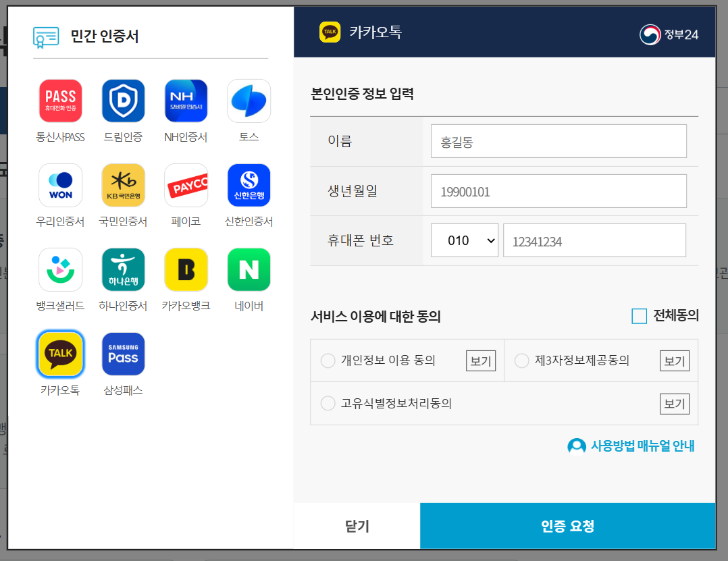Choose the 하나인증서 icon
728x561 pixels.
point(123,269)
